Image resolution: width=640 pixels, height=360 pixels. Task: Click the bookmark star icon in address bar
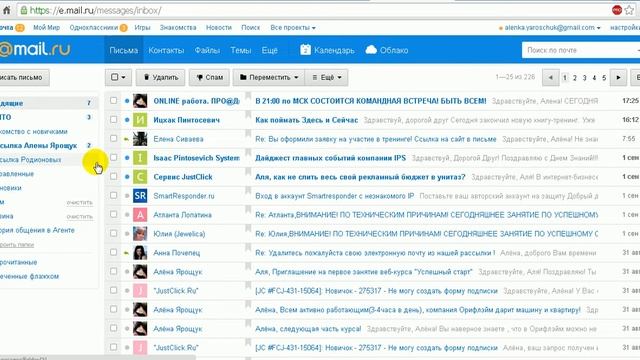click(x=630, y=10)
